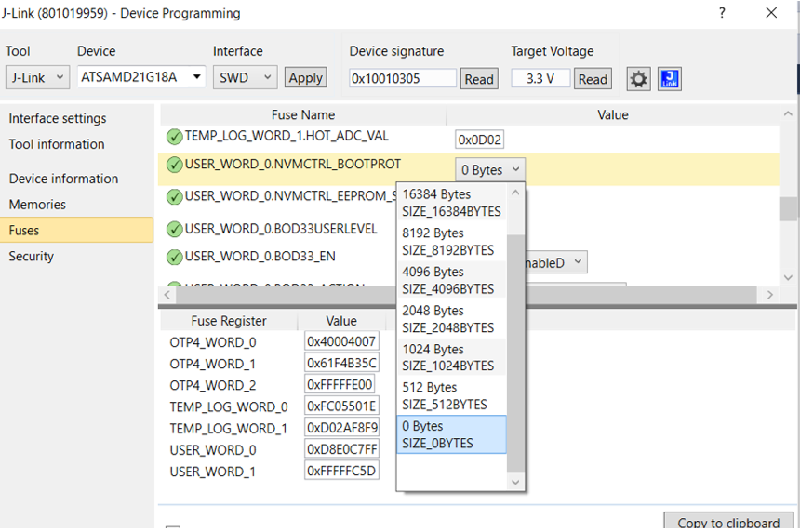Read the device signature
This screenshot has height=532, width=800.
[x=479, y=79]
